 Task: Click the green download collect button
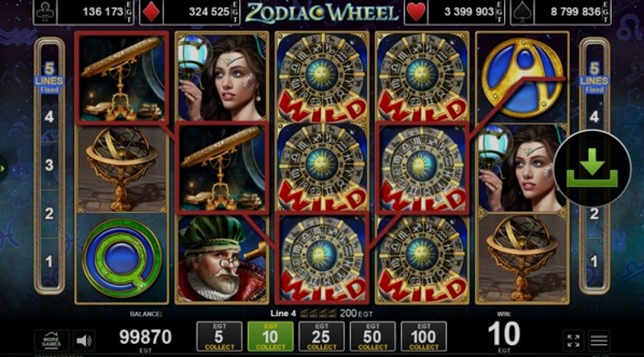pyautogui.click(x=592, y=168)
